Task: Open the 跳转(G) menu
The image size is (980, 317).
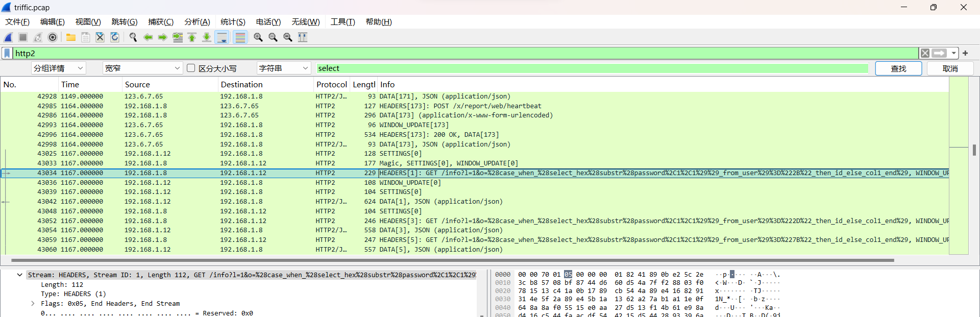Action: (x=125, y=22)
